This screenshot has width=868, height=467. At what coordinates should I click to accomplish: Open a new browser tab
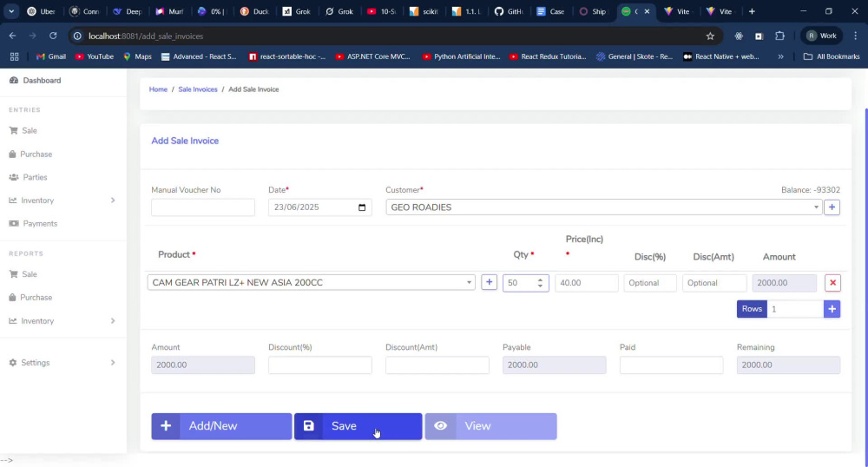[x=752, y=11]
